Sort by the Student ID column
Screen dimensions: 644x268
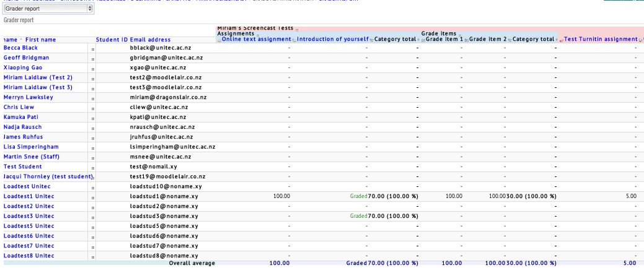tap(112, 40)
